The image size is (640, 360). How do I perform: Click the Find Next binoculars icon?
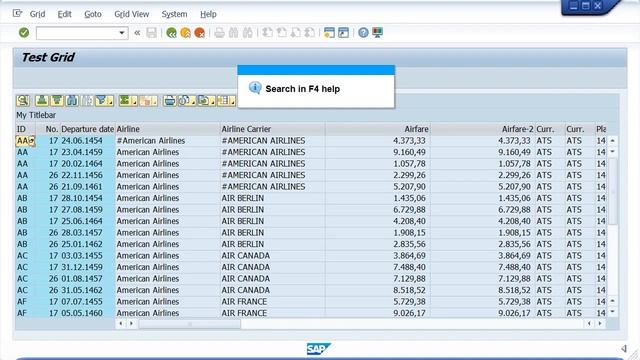(x=247, y=33)
